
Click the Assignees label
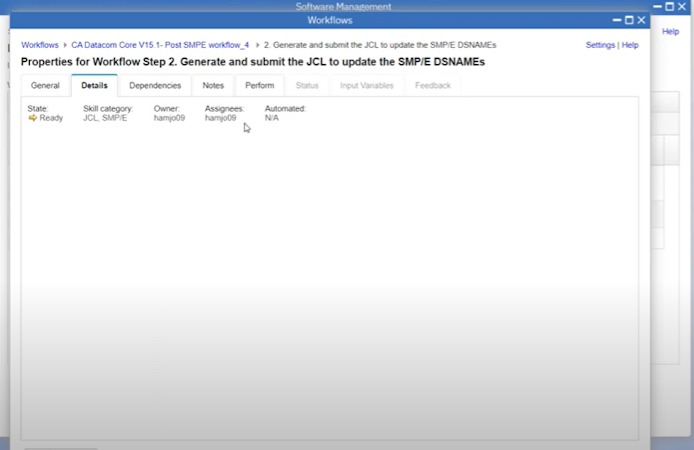click(x=224, y=109)
